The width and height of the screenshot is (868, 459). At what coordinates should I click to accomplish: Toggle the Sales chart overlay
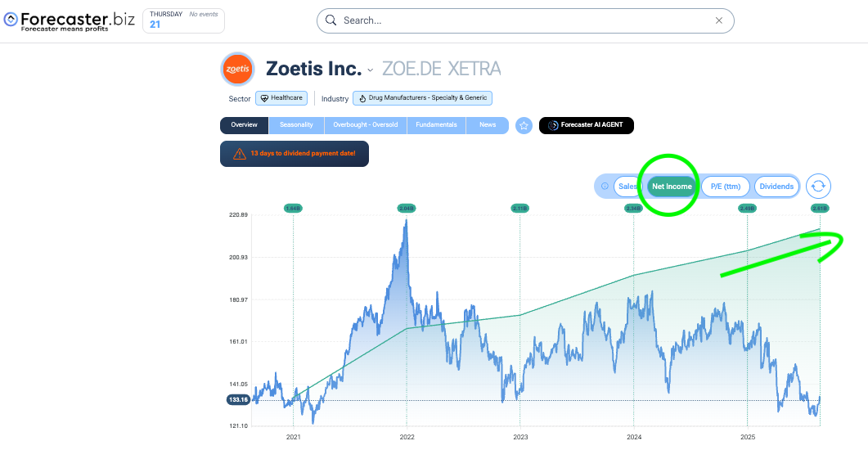pyautogui.click(x=627, y=187)
